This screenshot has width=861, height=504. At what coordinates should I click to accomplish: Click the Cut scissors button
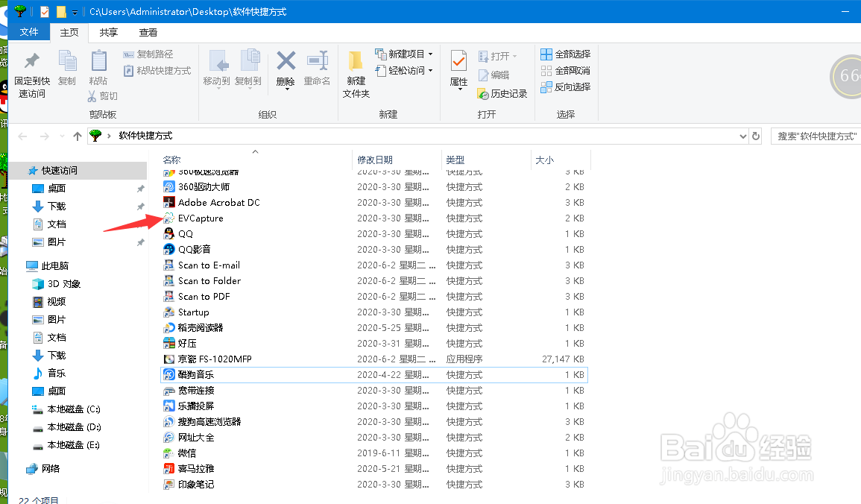pyautogui.click(x=103, y=96)
